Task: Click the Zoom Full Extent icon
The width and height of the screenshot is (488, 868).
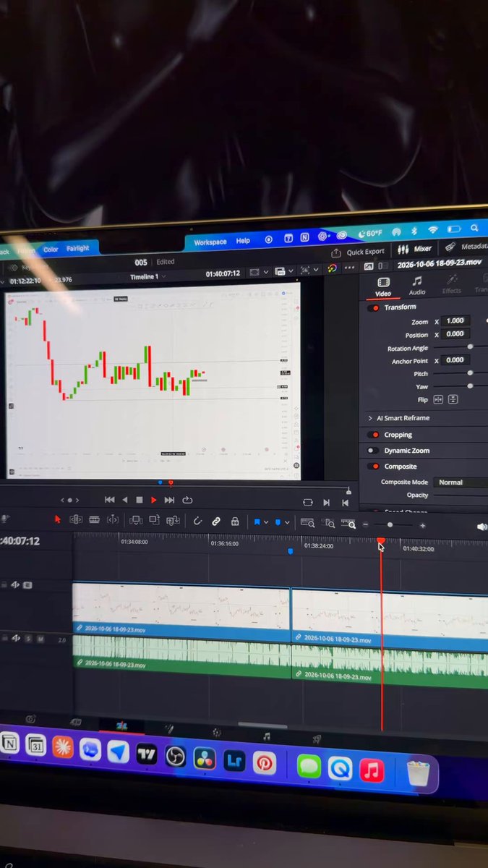Action: [x=307, y=522]
